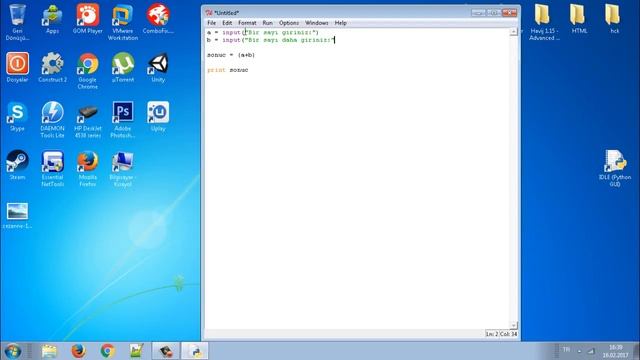Show hidden tray icons arrow
This screenshot has width=640, height=360.
pos(579,351)
